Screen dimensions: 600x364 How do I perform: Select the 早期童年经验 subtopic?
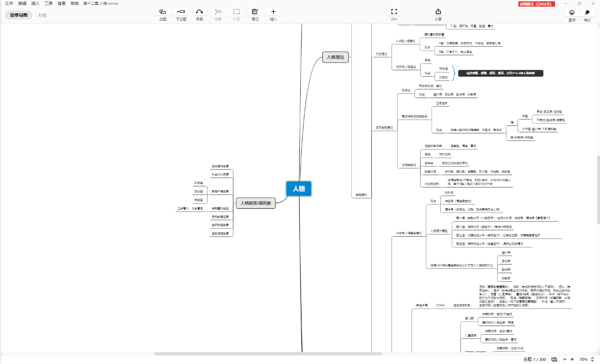click(220, 208)
